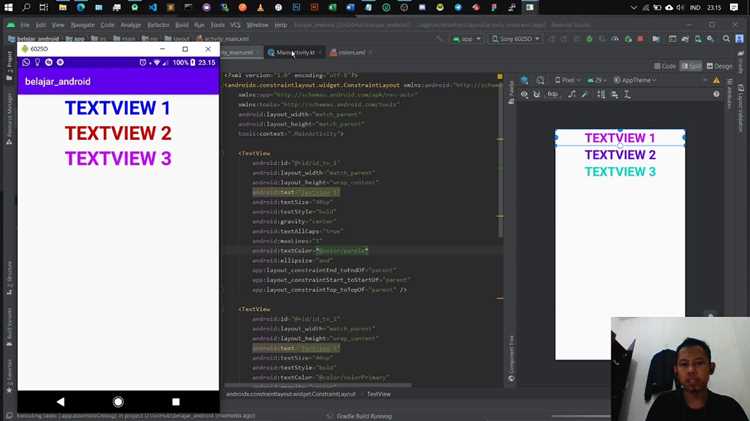Click the TextView breadcrumb at editor bottom
Screen dimensions: 750x421
[379, 394]
